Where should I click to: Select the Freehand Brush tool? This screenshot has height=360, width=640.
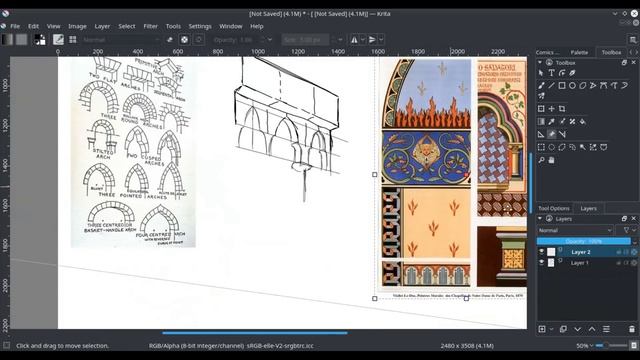click(x=541, y=86)
